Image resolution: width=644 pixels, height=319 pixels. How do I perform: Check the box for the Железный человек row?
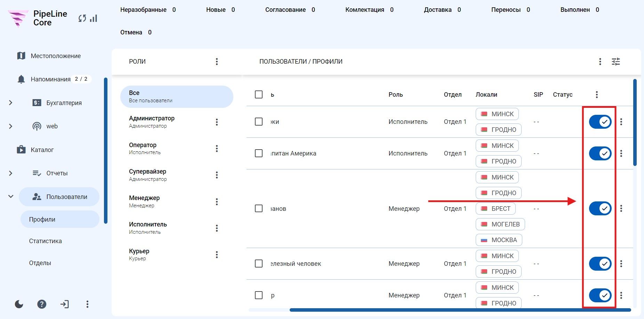point(259,264)
